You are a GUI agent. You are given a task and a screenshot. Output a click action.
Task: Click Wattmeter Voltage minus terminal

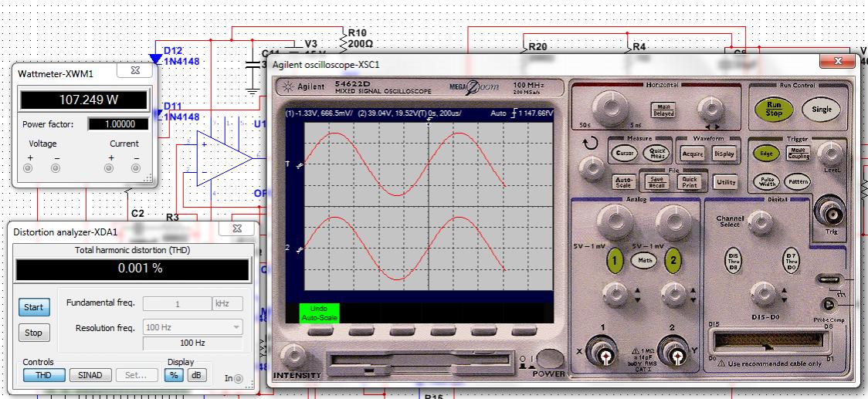pos(56,168)
